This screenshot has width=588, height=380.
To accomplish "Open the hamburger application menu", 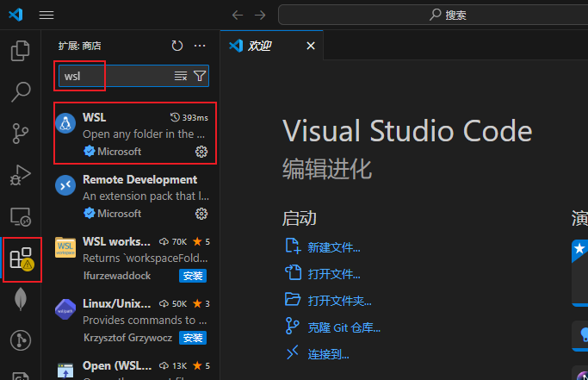I will [46, 15].
